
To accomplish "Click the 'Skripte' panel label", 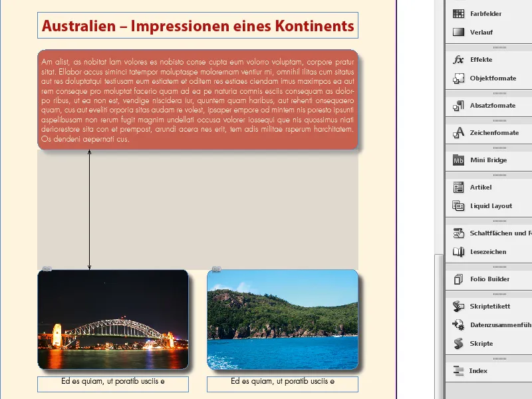I will pos(481,343).
